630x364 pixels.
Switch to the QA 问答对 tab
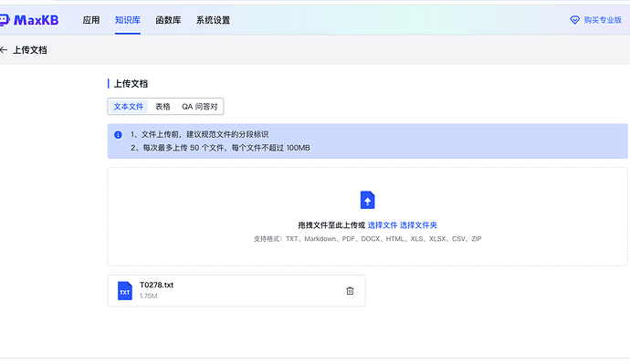coord(199,107)
